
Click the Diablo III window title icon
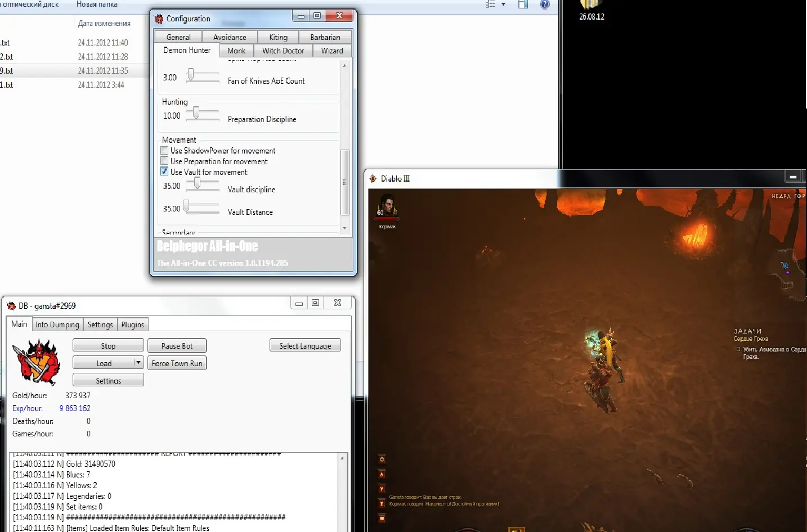(x=373, y=178)
